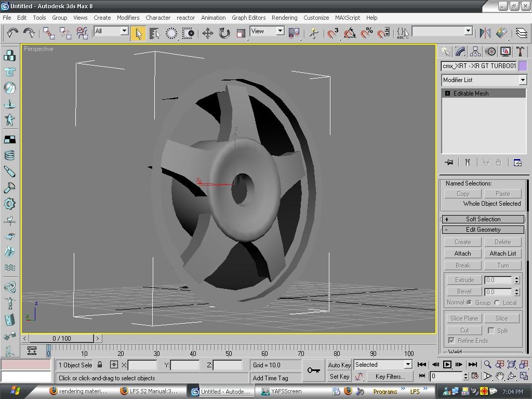Open the Select by Name dialog

coord(154,33)
